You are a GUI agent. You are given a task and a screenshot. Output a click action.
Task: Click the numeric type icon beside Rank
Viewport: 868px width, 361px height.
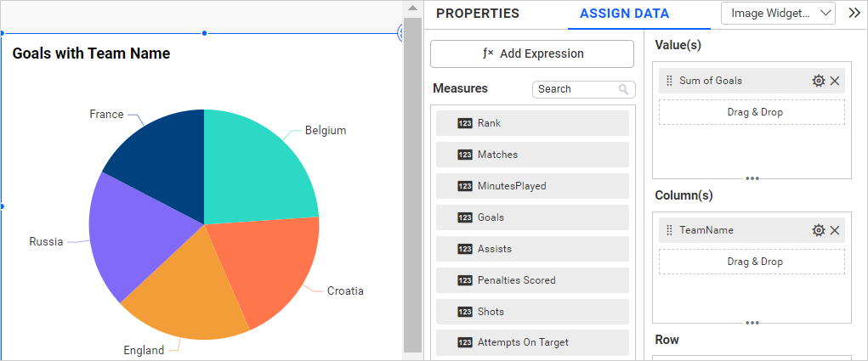click(x=465, y=123)
